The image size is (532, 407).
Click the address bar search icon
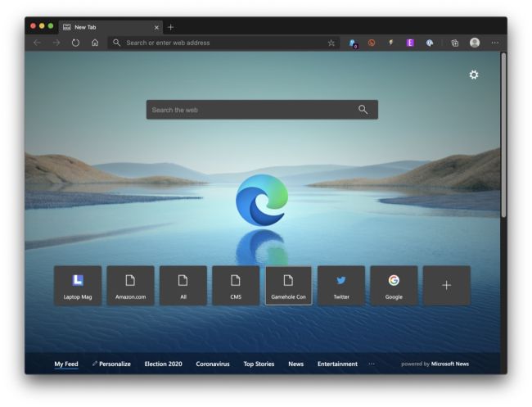(x=116, y=43)
